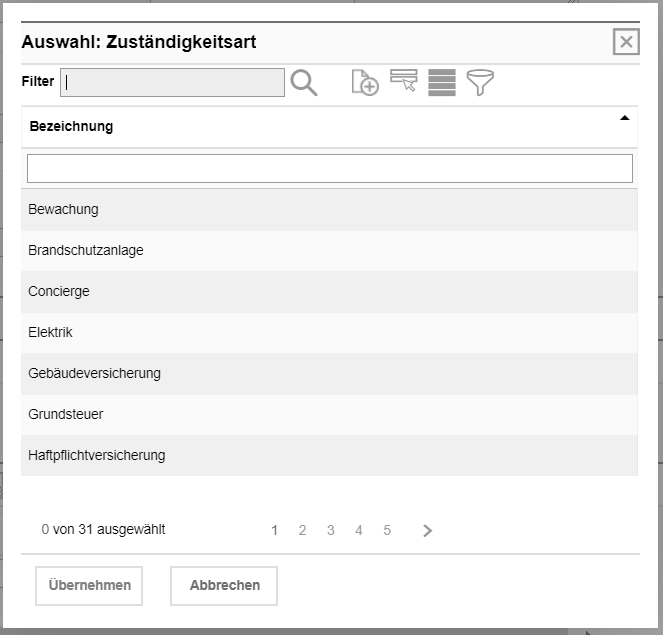Click the funnel filter icon
Viewport: 663px width, 635px height.
[x=481, y=83]
